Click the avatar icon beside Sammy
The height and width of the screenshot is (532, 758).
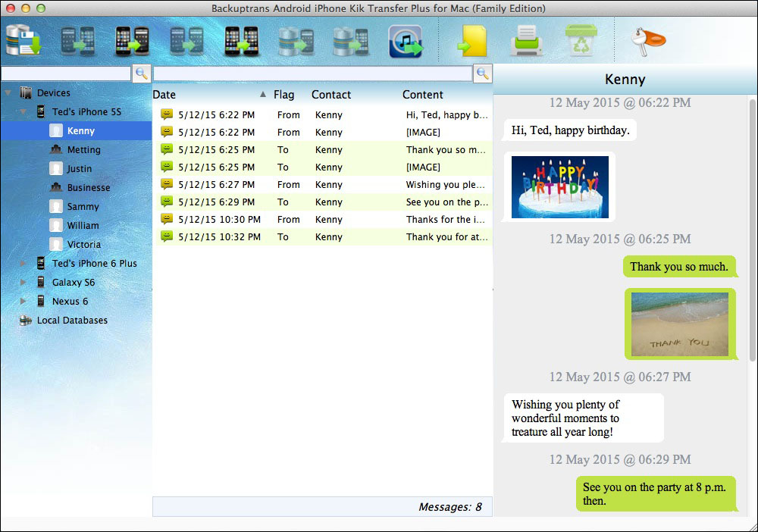point(56,206)
